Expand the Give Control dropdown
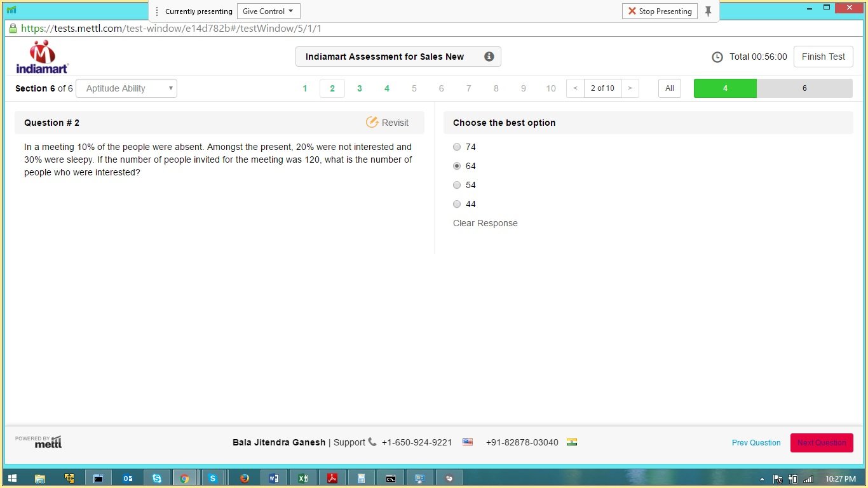 [268, 11]
